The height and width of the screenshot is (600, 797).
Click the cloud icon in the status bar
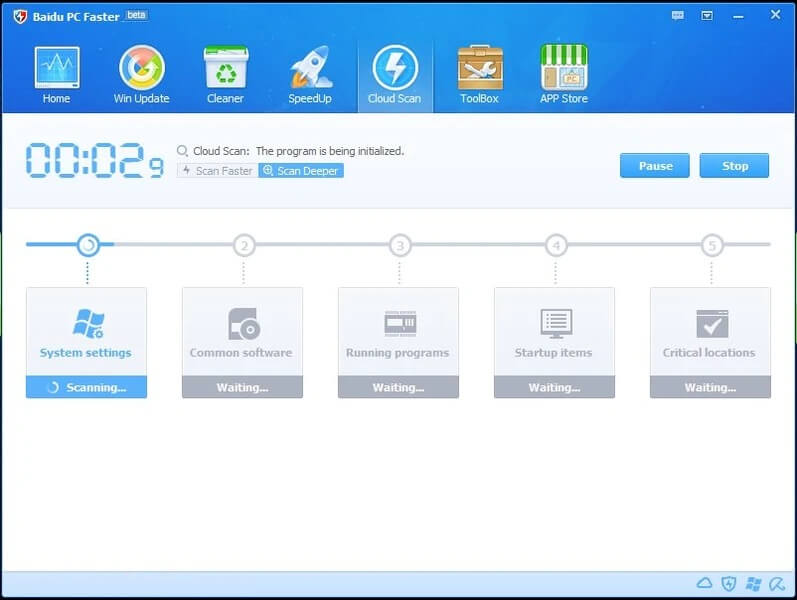coord(704,583)
